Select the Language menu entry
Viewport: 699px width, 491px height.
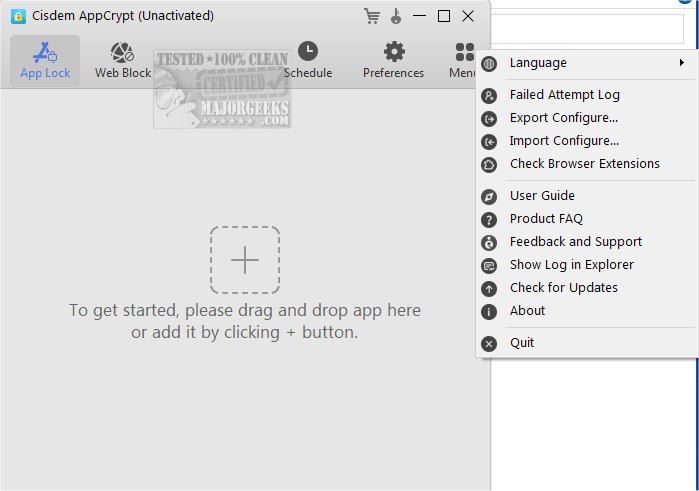tap(587, 63)
